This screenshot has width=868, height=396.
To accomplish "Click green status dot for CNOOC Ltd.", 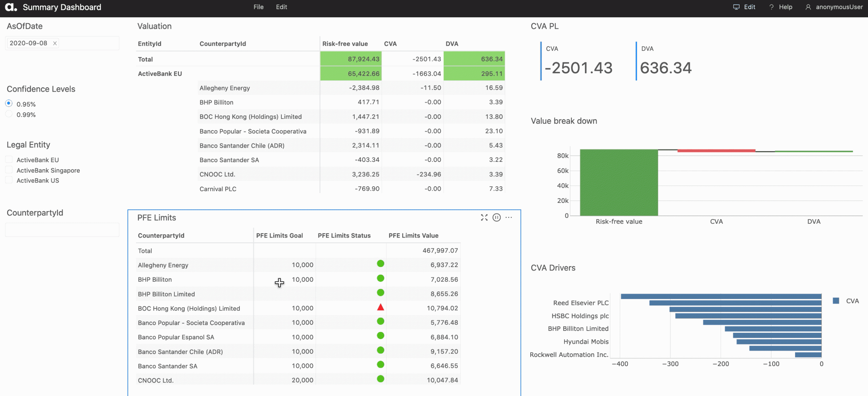I will [380, 379].
